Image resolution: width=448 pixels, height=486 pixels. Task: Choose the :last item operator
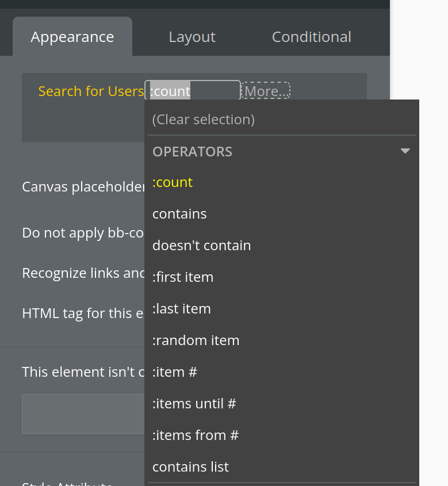(x=182, y=309)
